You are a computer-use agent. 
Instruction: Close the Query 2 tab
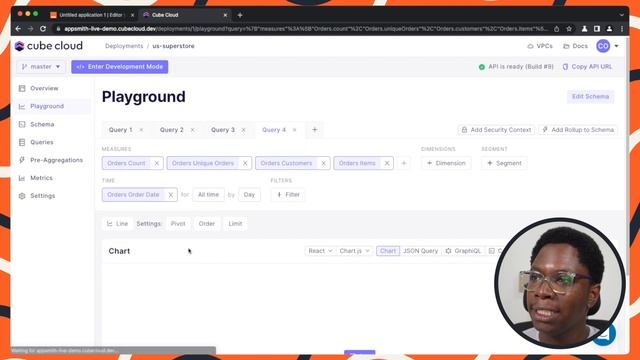pyautogui.click(x=192, y=130)
